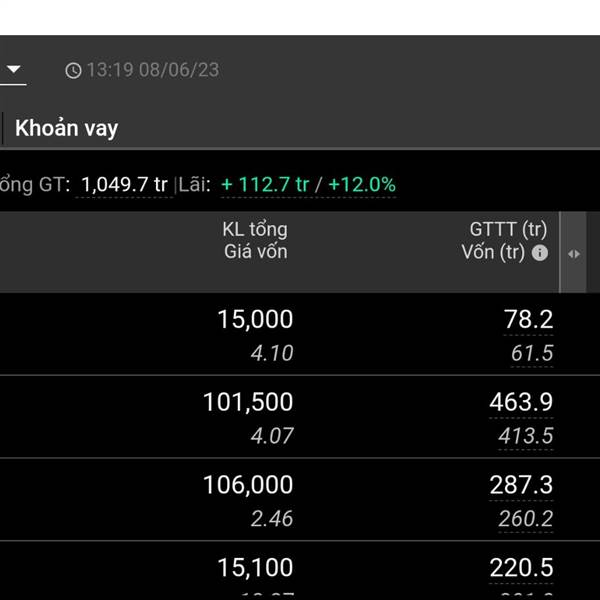Click total value 1,049.7 tr
Image resolution: width=600 pixels, height=600 pixels.
(x=124, y=184)
